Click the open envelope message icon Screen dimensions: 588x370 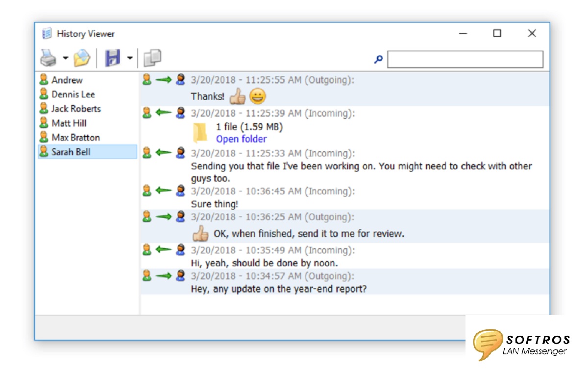[x=82, y=59]
